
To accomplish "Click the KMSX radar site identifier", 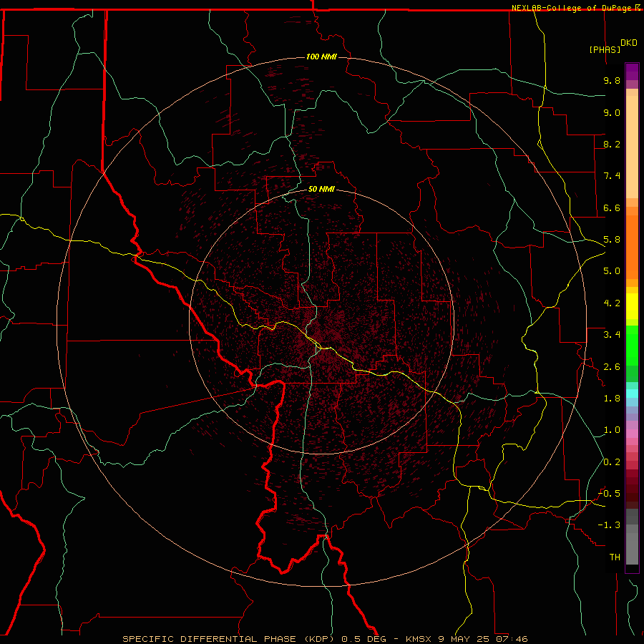I will tap(420, 639).
